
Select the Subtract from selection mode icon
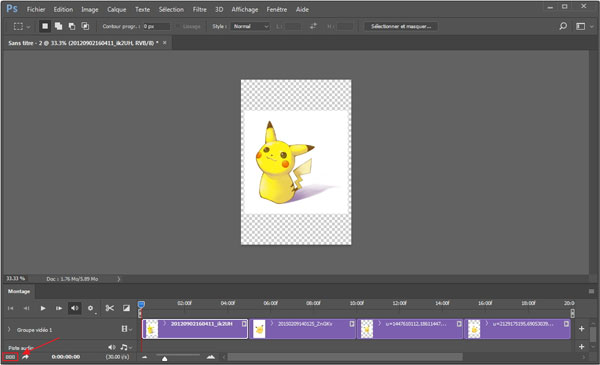pos(72,26)
